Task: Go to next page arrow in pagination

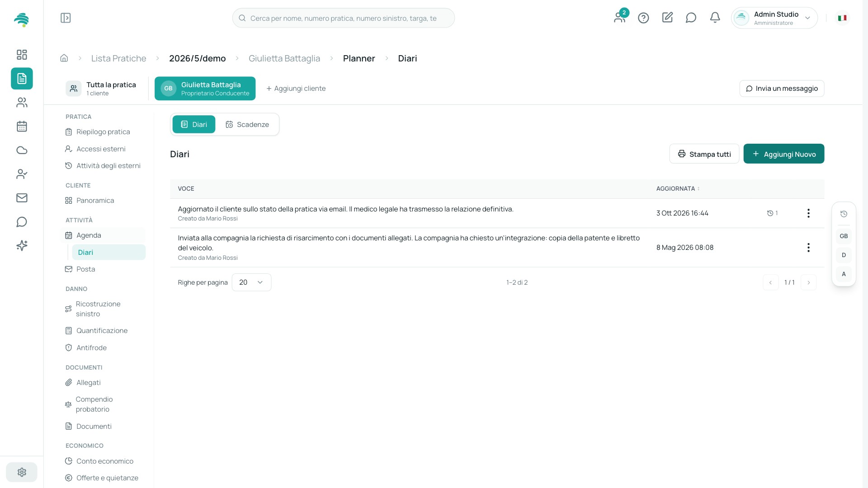Action: tap(808, 282)
